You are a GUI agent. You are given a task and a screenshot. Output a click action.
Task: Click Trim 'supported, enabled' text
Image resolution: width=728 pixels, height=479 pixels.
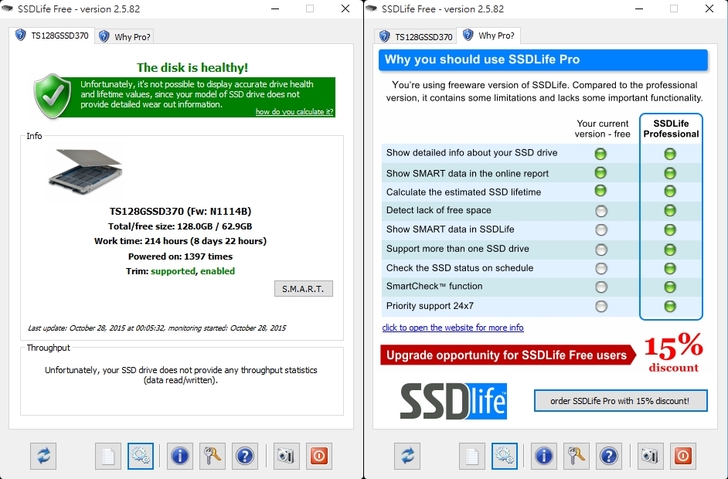click(193, 271)
